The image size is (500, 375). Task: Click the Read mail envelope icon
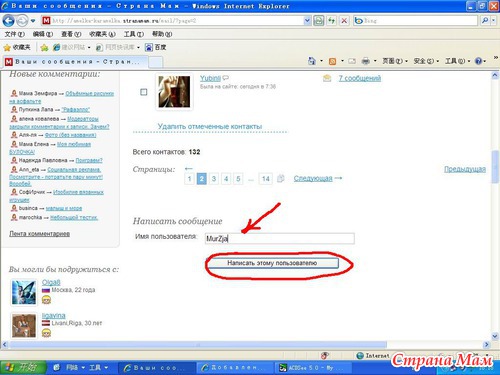tap(352, 61)
